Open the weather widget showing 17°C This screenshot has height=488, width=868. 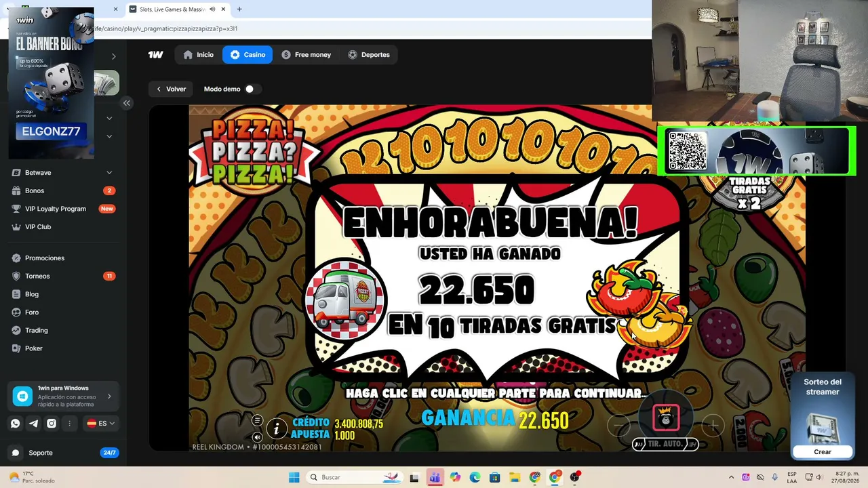[32, 477]
